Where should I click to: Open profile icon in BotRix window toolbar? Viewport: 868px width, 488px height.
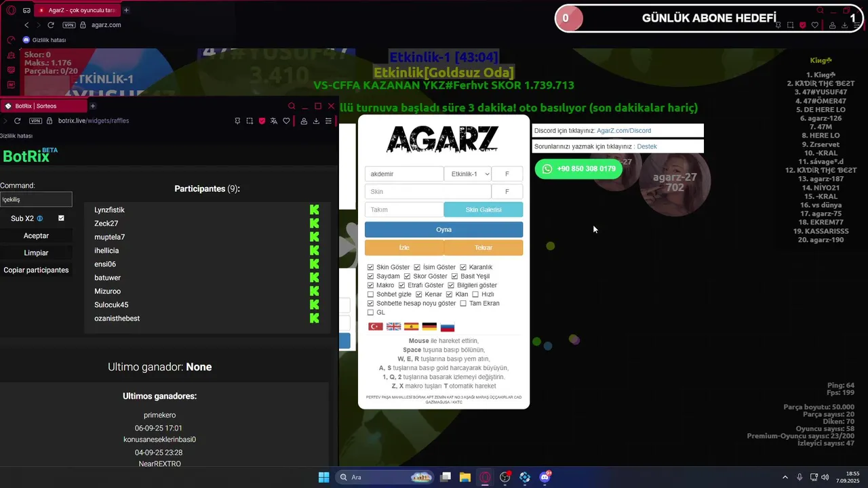click(x=304, y=121)
